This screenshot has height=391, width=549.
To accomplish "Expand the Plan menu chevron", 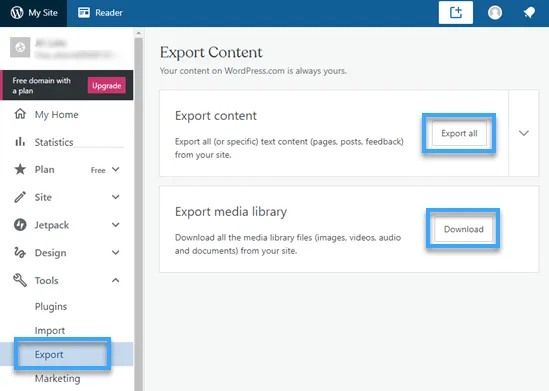I will [116, 169].
